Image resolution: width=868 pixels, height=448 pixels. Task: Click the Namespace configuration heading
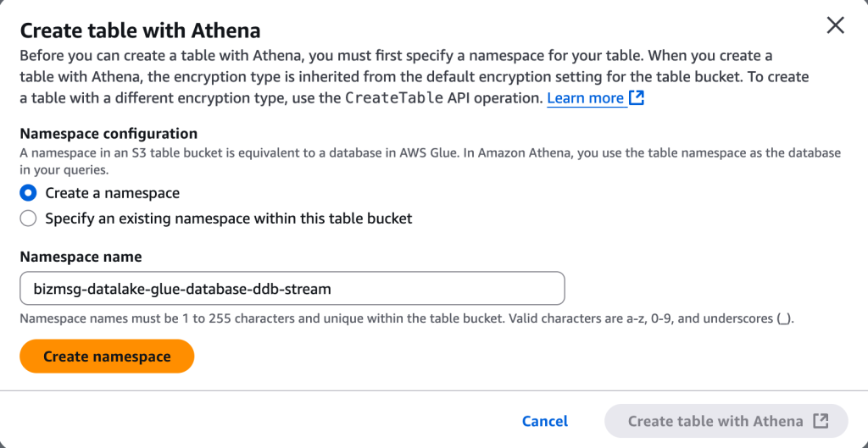(x=108, y=134)
